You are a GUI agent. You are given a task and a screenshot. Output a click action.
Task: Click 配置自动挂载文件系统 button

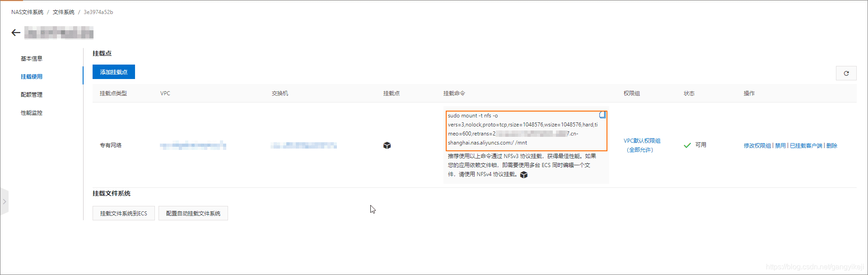pyautogui.click(x=193, y=213)
